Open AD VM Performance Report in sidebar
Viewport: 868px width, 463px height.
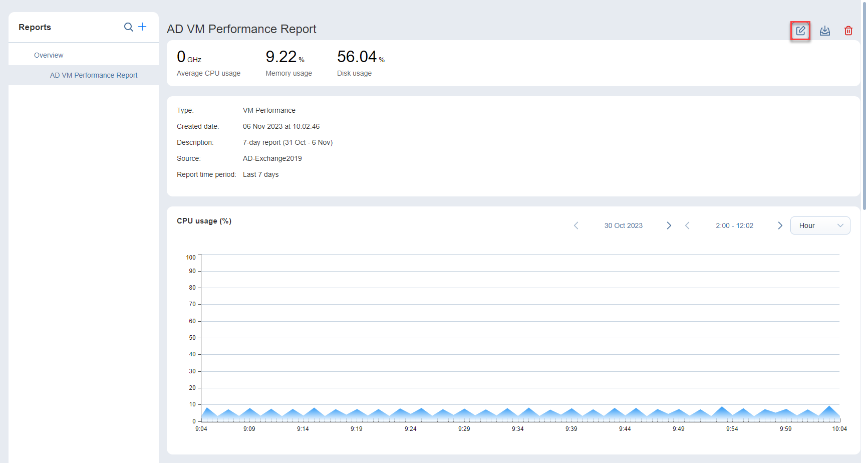tap(94, 75)
